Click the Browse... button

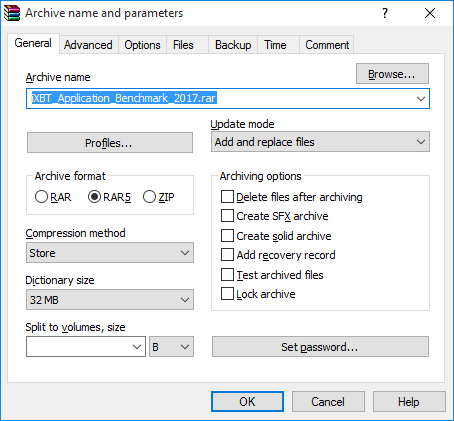pos(392,74)
